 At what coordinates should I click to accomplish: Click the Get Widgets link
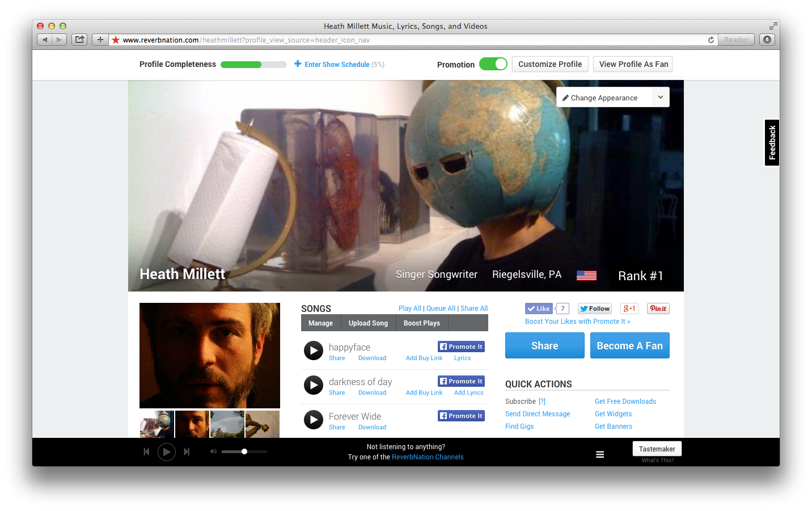pyautogui.click(x=613, y=414)
